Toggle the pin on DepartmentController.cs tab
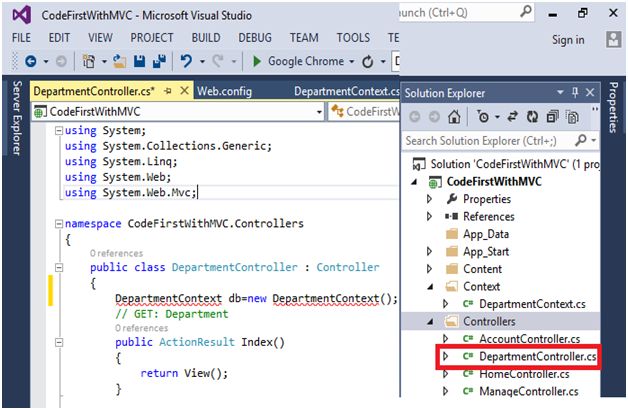 pyautogui.click(x=170, y=91)
